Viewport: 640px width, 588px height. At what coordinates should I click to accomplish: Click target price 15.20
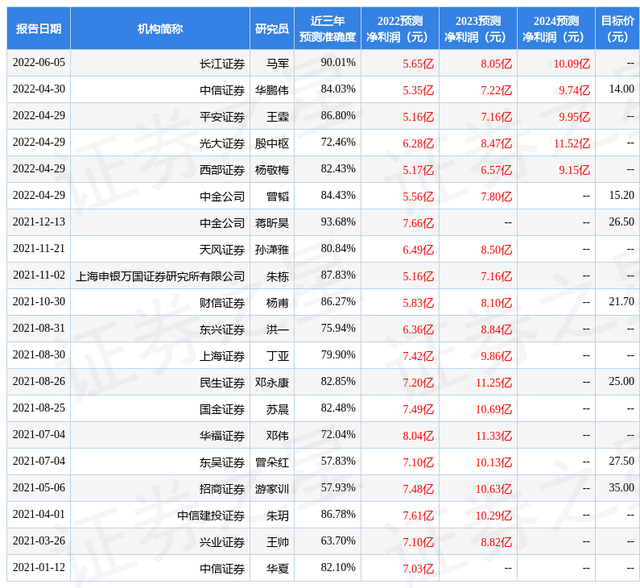click(622, 195)
